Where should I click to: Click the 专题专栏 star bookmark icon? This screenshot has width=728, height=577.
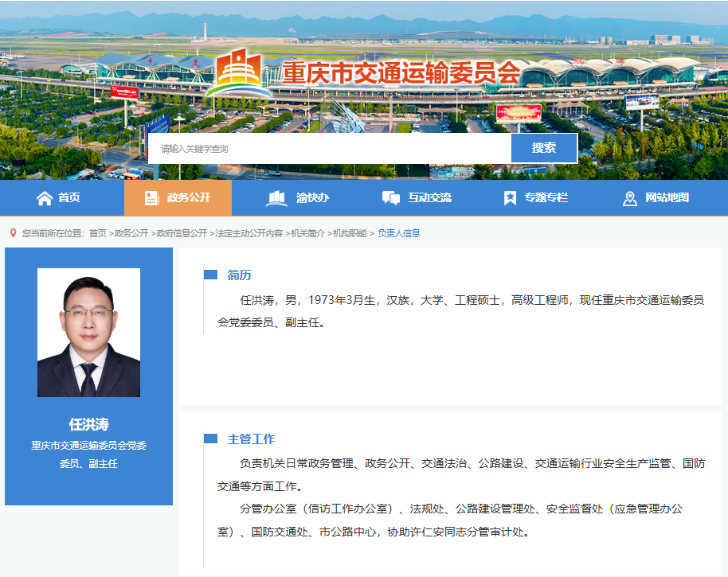click(x=510, y=198)
